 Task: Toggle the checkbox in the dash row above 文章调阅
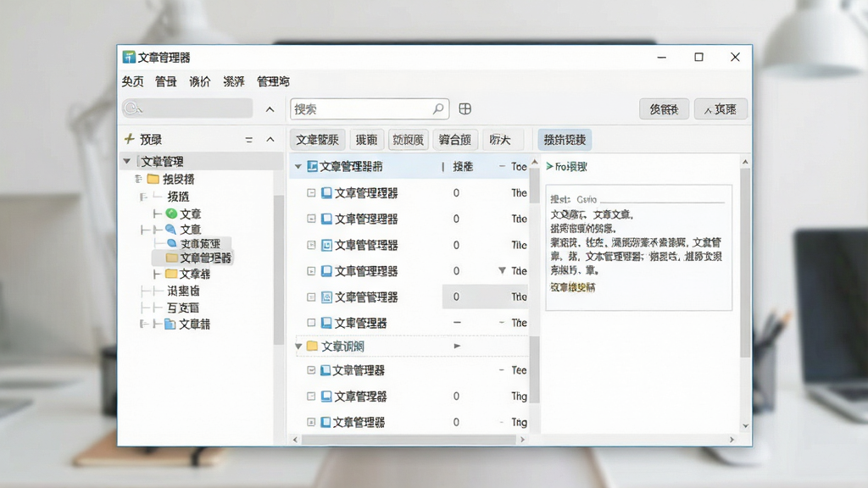(x=311, y=323)
